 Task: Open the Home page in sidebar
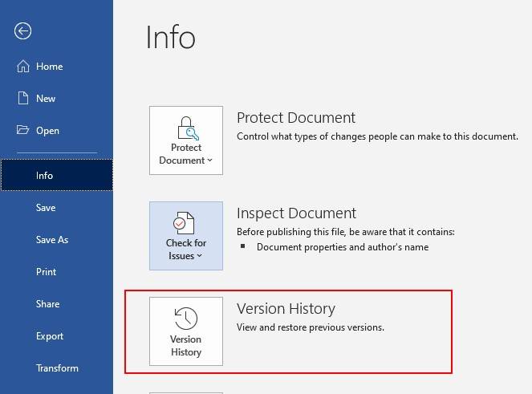(x=57, y=66)
